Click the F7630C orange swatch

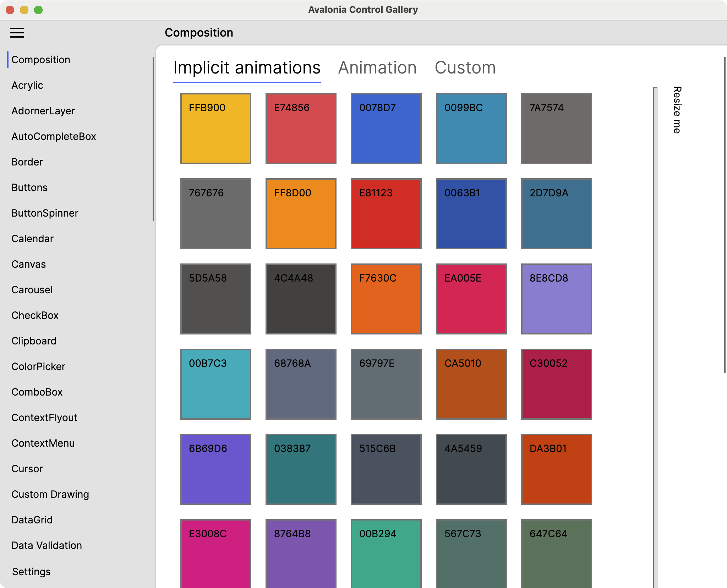coord(386,299)
